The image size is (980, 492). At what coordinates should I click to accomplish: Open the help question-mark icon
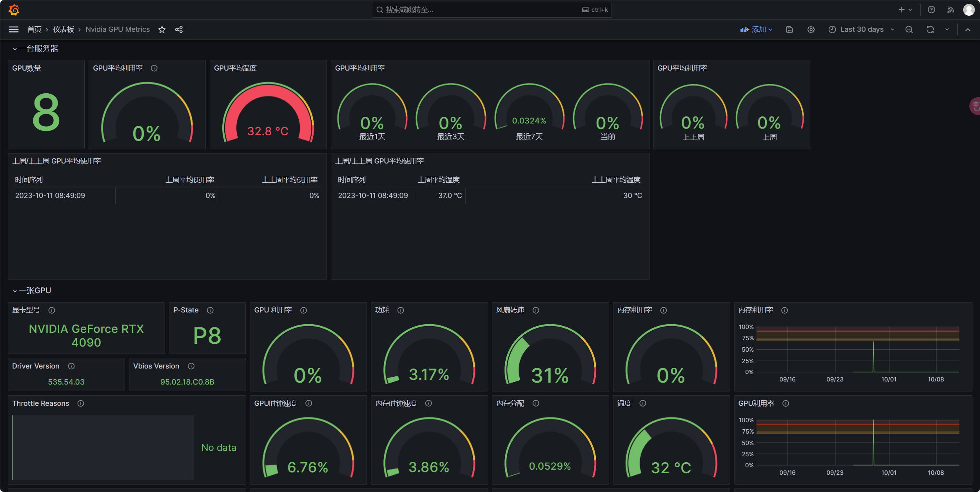pyautogui.click(x=931, y=10)
